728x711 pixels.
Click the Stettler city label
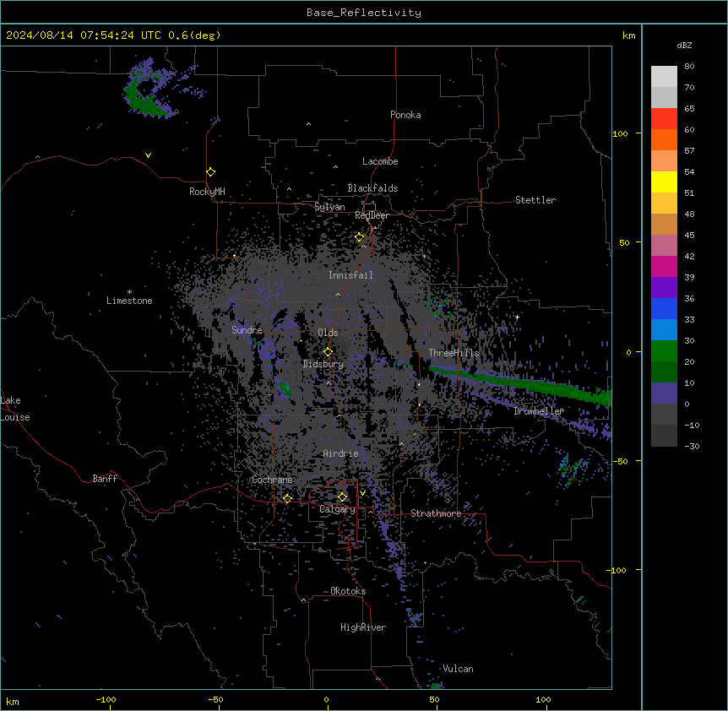535,200
